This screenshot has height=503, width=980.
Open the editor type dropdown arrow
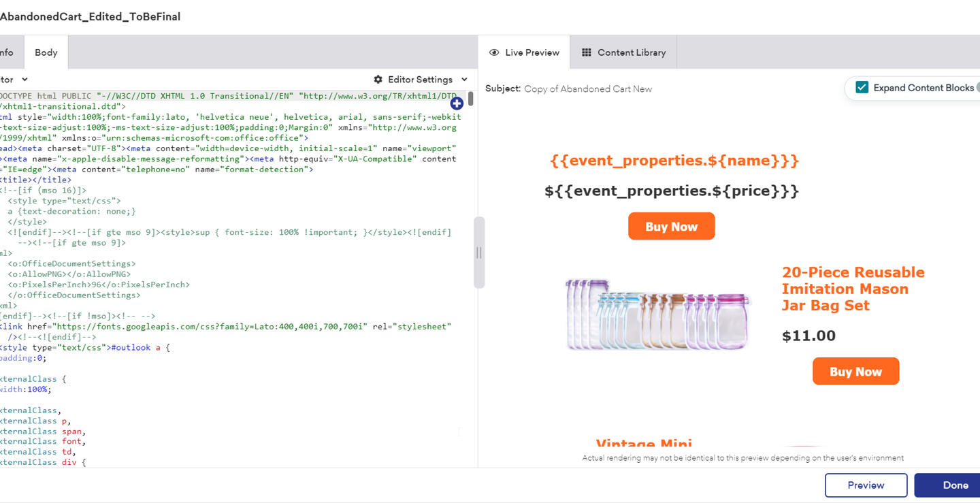click(24, 80)
